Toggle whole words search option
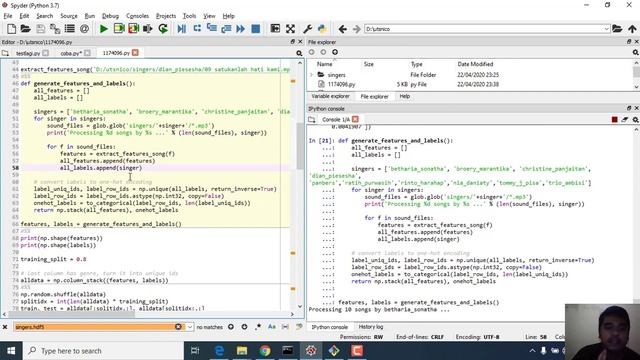640x360 pixels. pos(285,327)
